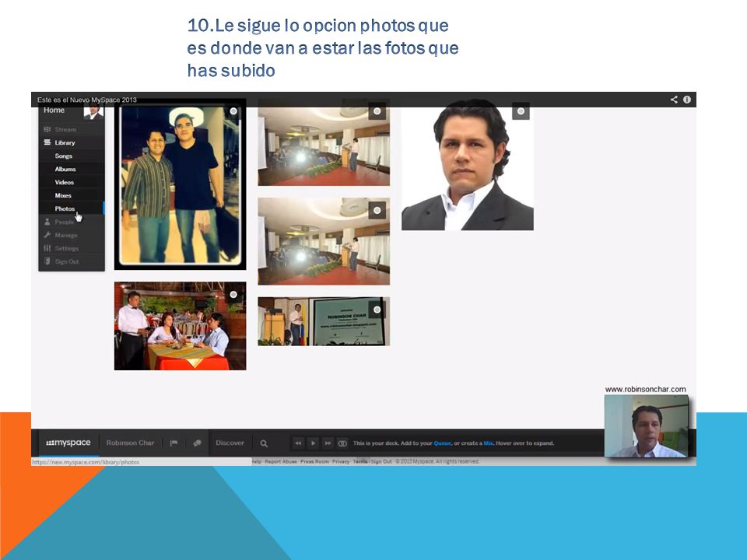Click the Queue link in the deck
This screenshot has height=560, width=747.
(442, 443)
